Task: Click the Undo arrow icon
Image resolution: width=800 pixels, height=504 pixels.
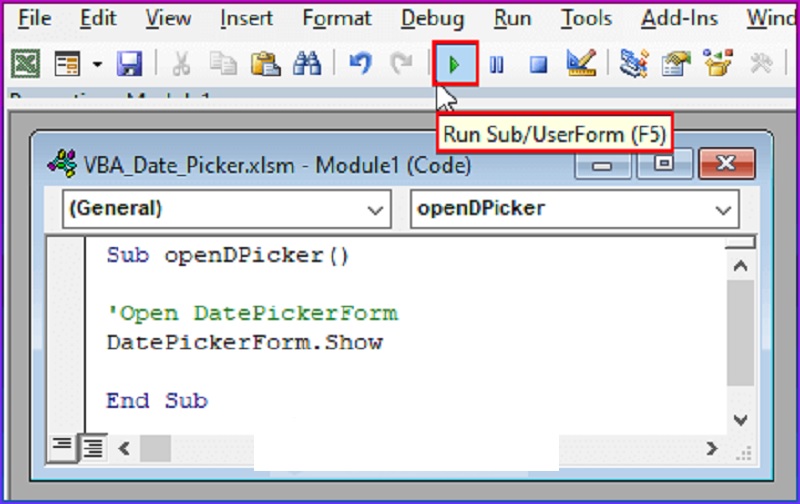Action: [360, 65]
